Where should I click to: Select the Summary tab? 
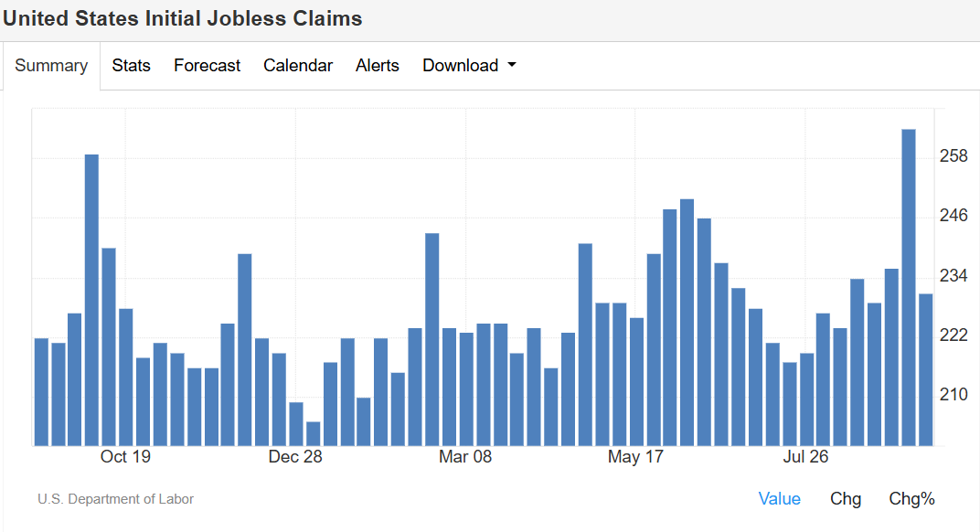[51, 66]
